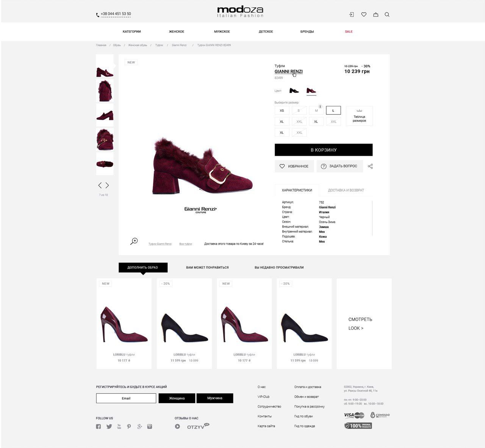
Task: Click the search magnifier icon
Action: (387, 14)
